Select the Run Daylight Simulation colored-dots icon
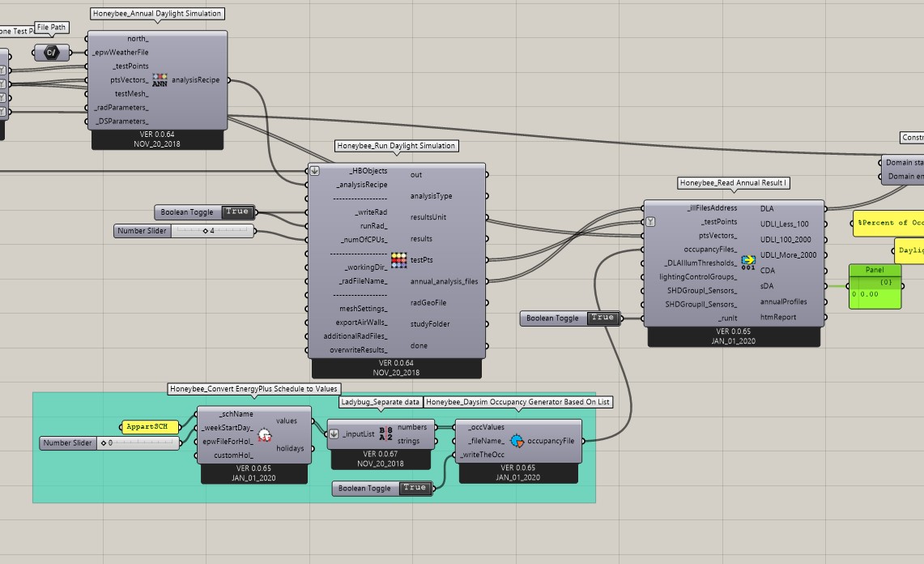Viewport: 924px width, 564px height. click(x=399, y=260)
